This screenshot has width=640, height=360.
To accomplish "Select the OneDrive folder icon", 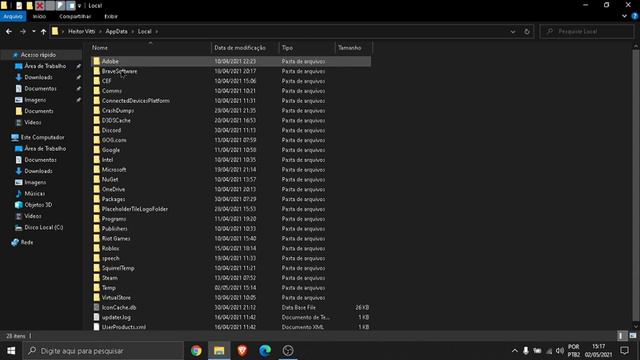I will [x=96, y=189].
